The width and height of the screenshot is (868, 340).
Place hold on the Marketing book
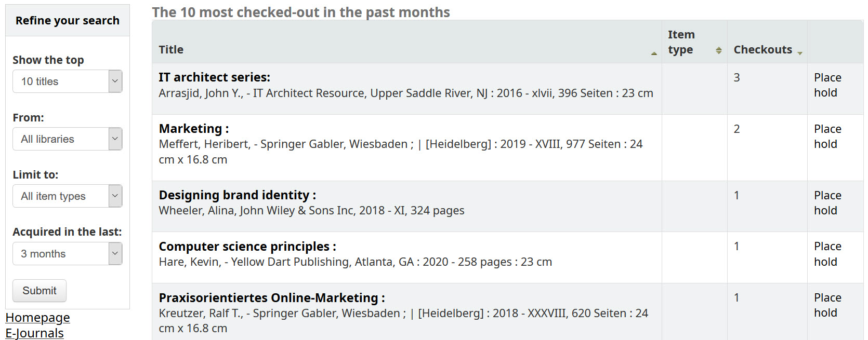(x=827, y=137)
